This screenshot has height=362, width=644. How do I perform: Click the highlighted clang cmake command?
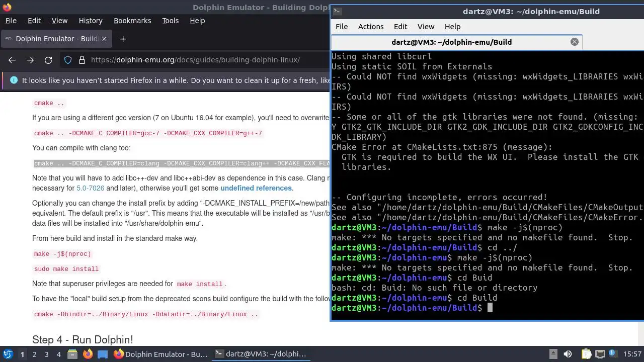tap(181, 163)
